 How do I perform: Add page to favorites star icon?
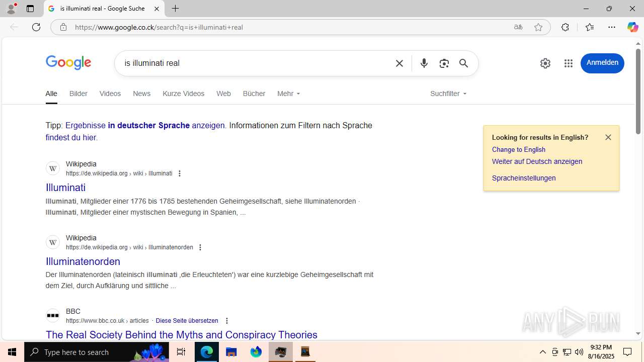tap(538, 27)
